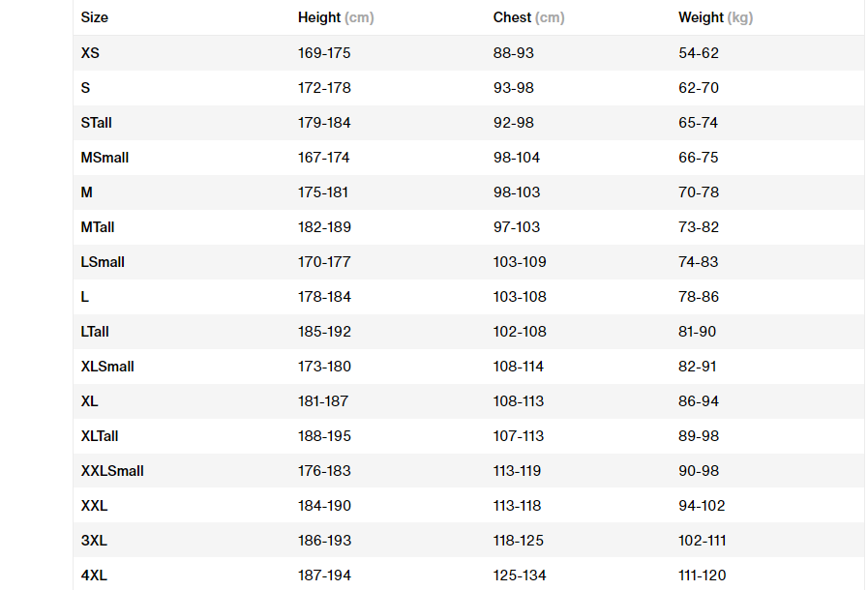Click the Height (cm) column header
The width and height of the screenshot is (868, 590).
(x=336, y=17)
